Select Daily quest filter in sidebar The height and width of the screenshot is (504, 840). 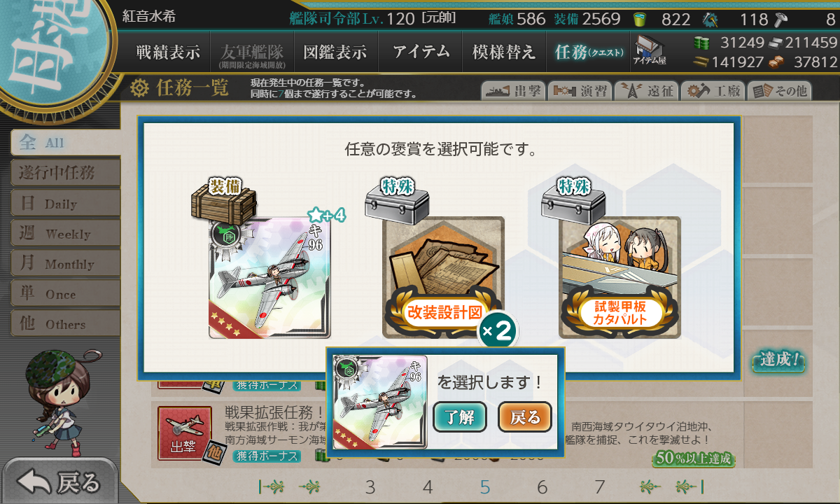65,203
